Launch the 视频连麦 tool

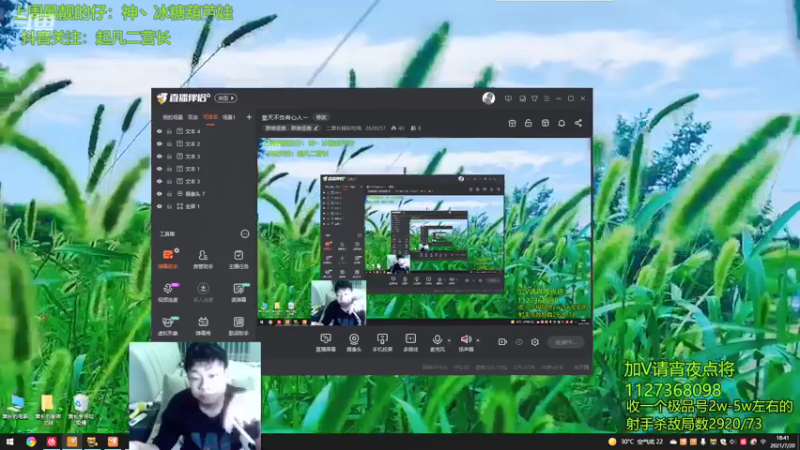pyautogui.click(x=168, y=292)
